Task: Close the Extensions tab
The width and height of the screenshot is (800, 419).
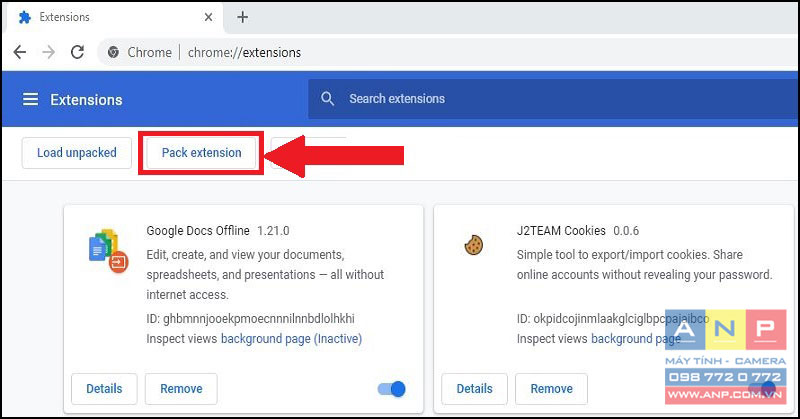Action: (208, 17)
